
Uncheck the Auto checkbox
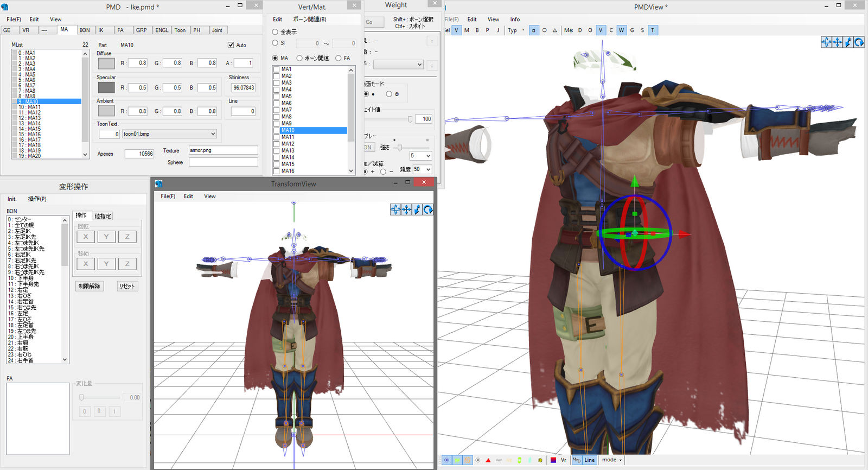tap(231, 45)
